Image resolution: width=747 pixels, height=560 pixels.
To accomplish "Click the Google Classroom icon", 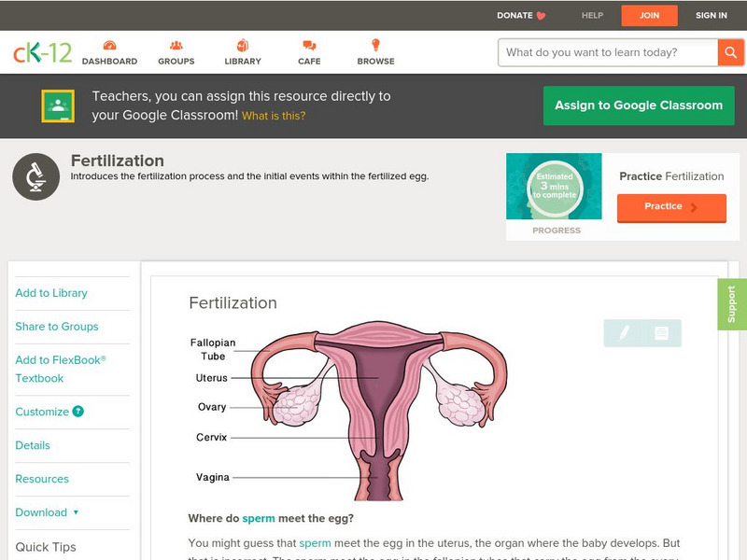I will tap(58, 105).
